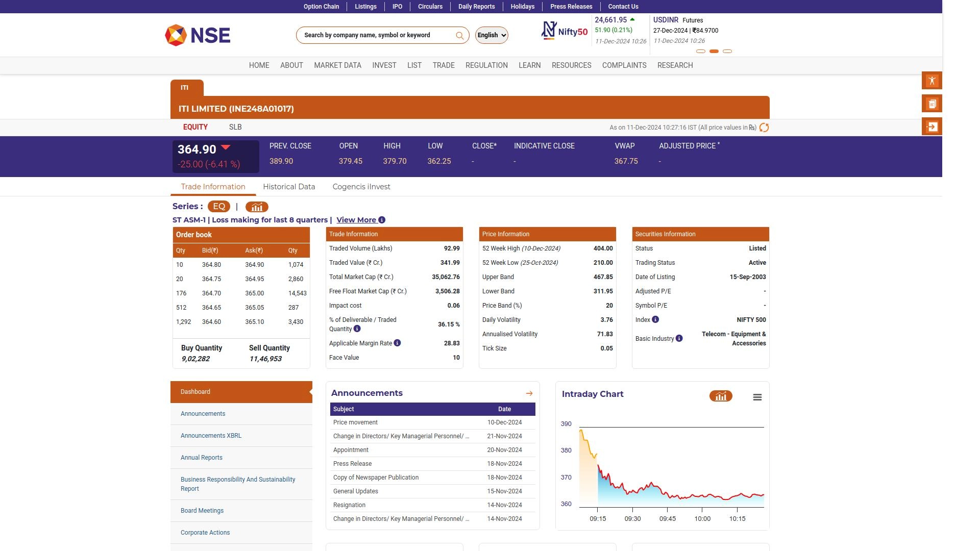Open the Option Chain link

click(321, 7)
